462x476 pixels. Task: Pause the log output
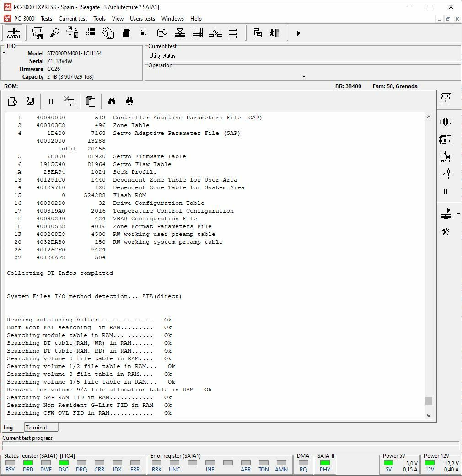click(51, 102)
